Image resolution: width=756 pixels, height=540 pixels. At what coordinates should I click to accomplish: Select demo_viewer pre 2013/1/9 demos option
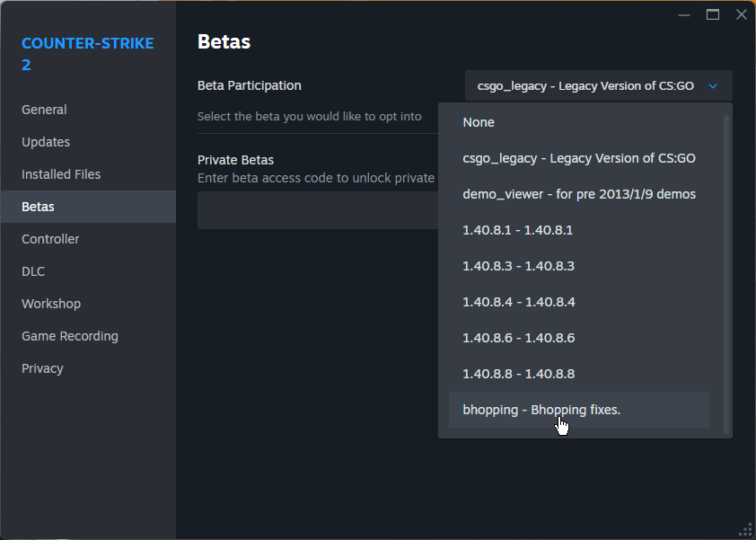[x=579, y=194]
